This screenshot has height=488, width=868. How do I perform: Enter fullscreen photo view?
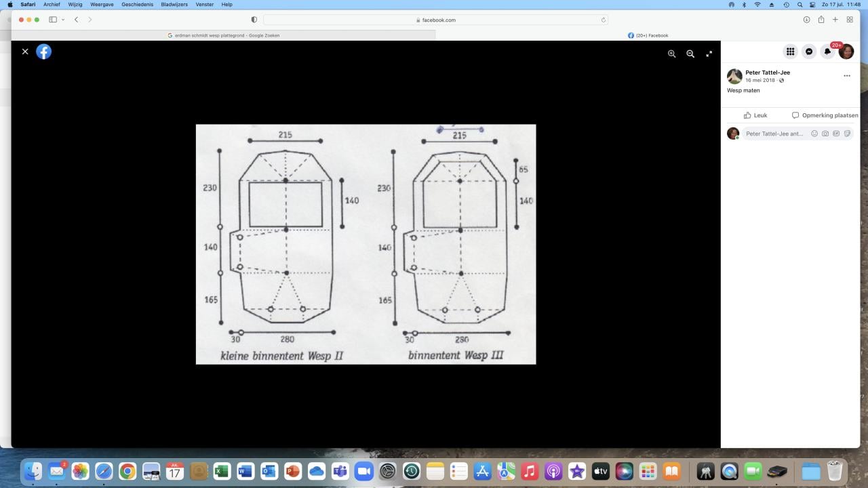pos(709,54)
